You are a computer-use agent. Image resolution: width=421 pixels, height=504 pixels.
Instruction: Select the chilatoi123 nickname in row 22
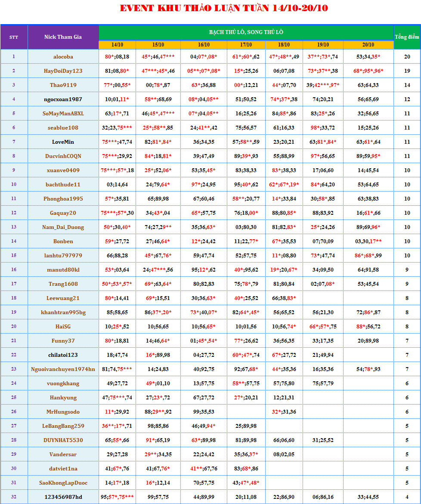pyautogui.click(x=63, y=355)
